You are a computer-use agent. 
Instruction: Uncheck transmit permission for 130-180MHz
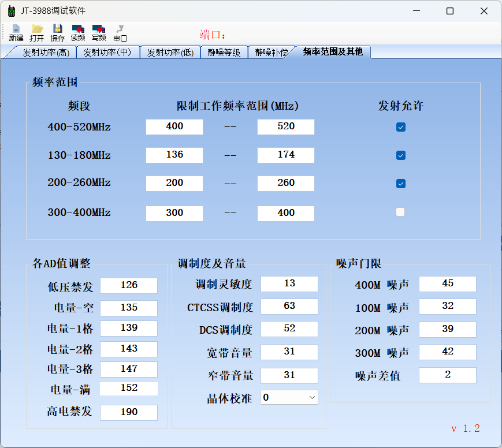coord(401,155)
